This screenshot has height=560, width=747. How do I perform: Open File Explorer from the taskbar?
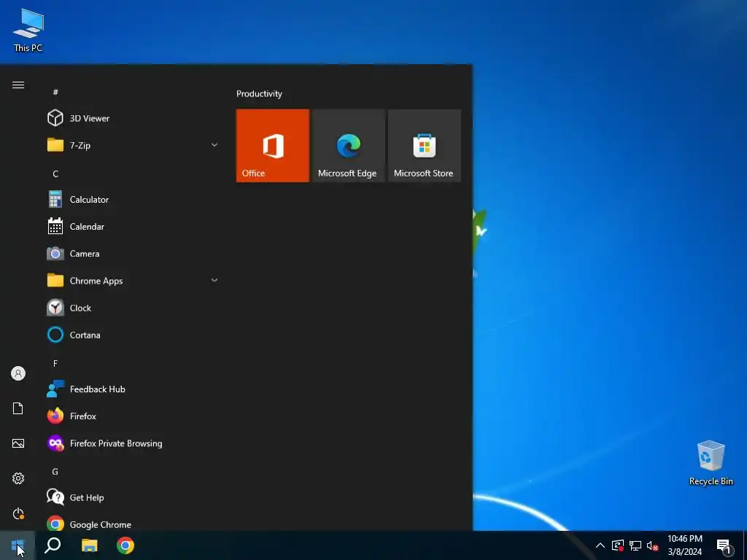89,545
